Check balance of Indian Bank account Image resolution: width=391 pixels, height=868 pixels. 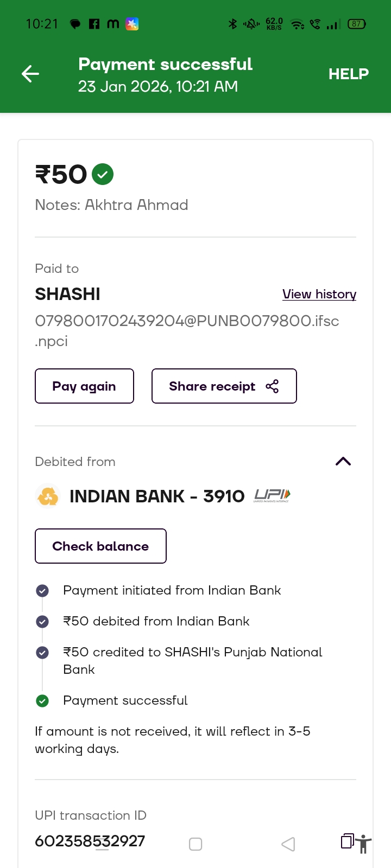click(x=100, y=546)
